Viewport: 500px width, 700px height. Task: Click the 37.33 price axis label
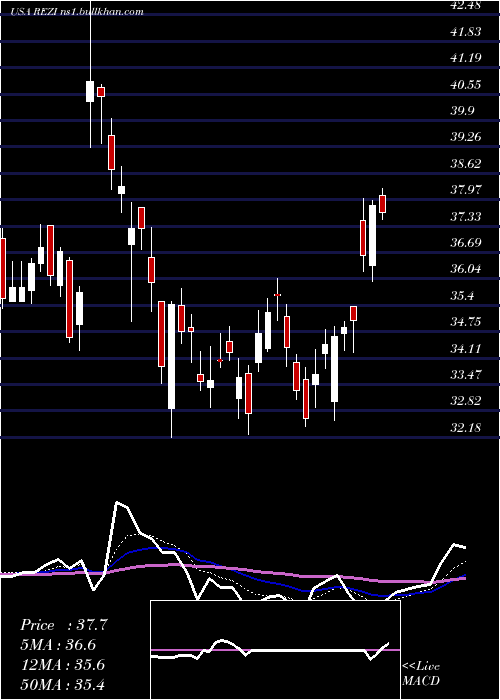[x=466, y=217]
